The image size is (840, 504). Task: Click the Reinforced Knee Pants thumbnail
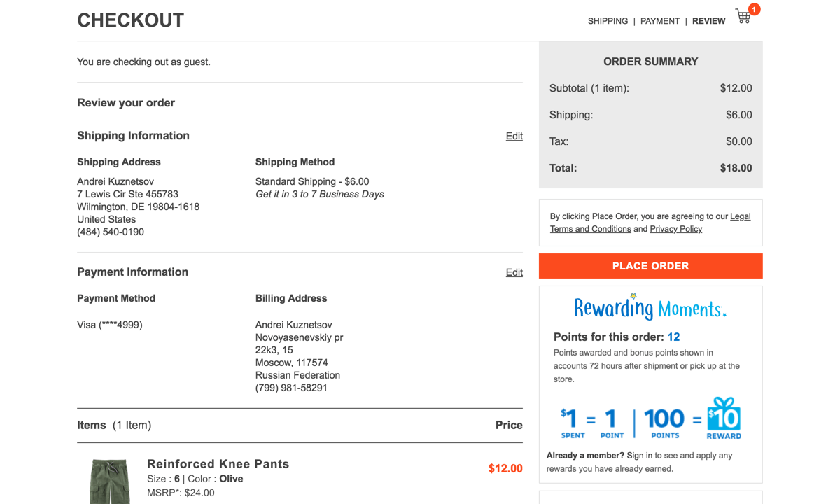click(110, 482)
